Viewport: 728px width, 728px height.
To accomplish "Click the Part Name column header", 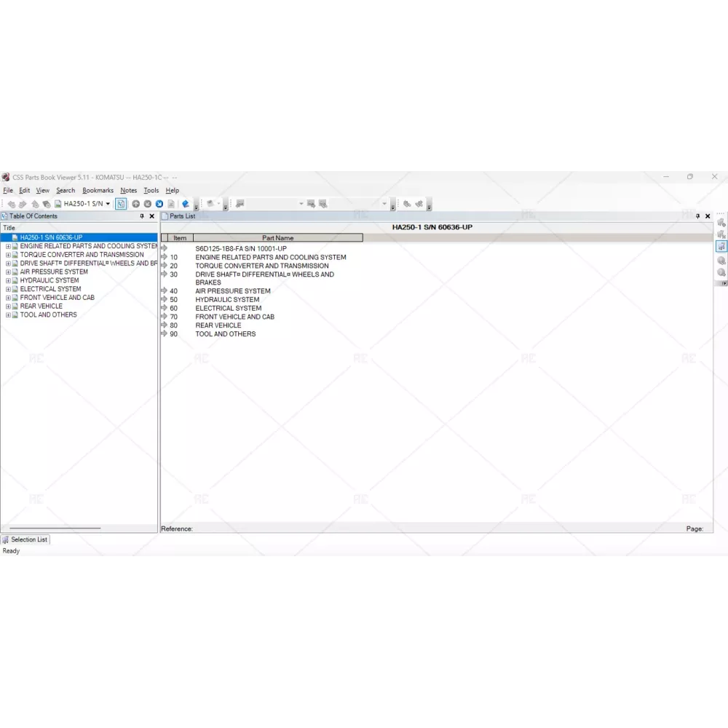I will point(277,238).
